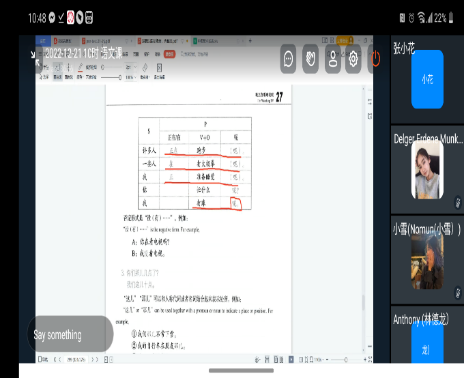Tap the raise hand icon
Screen dimensions: 464x378
pos(310,59)
